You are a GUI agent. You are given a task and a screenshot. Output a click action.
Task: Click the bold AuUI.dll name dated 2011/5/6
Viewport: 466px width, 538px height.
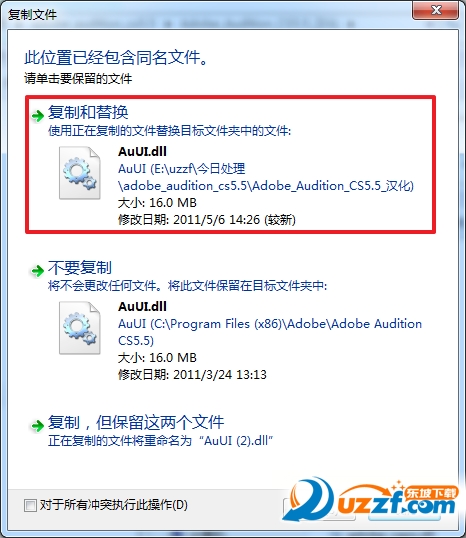click(142, 151)
